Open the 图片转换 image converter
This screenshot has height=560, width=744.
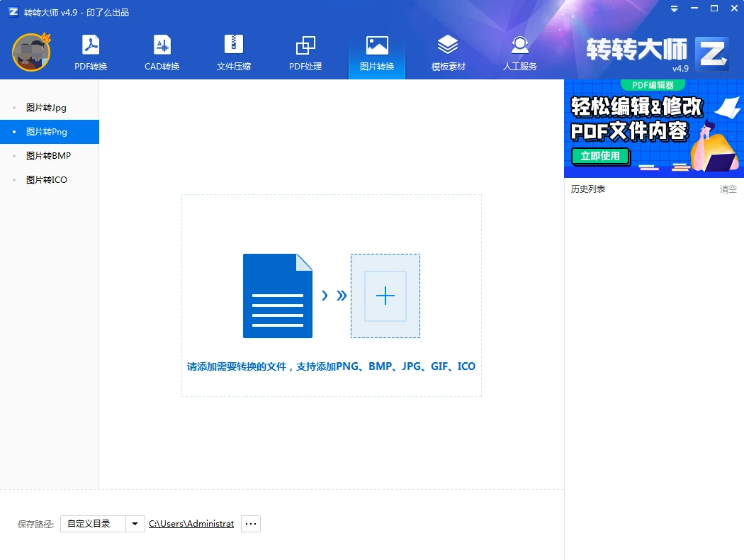376,52
